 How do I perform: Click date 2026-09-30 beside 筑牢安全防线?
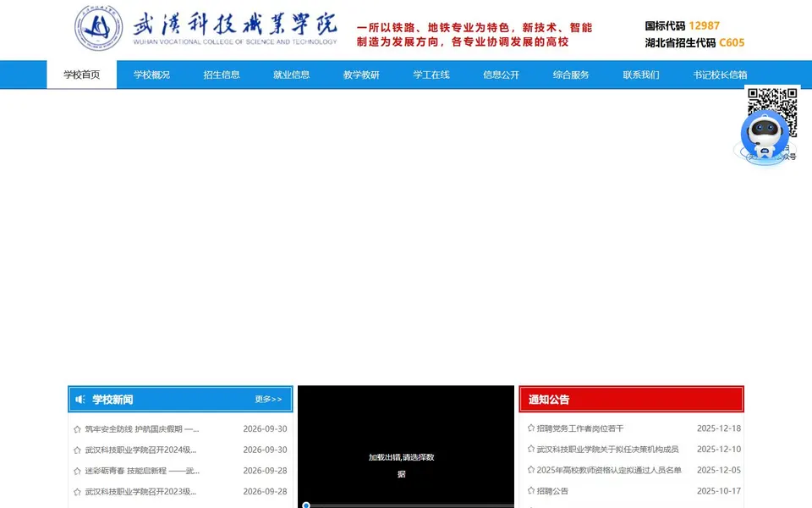tap(265, 429)
